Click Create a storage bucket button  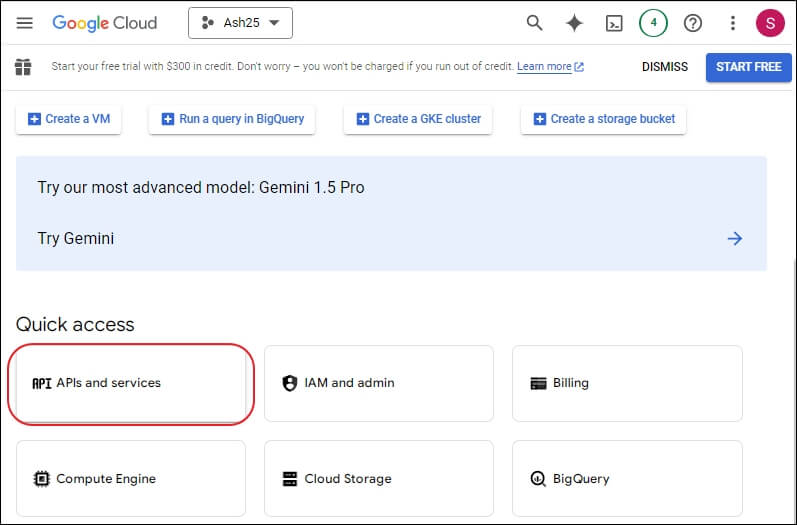click(603, 119)
